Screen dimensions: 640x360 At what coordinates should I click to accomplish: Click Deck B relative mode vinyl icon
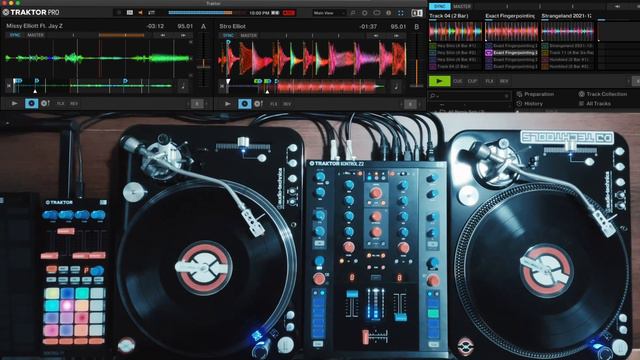258,104
